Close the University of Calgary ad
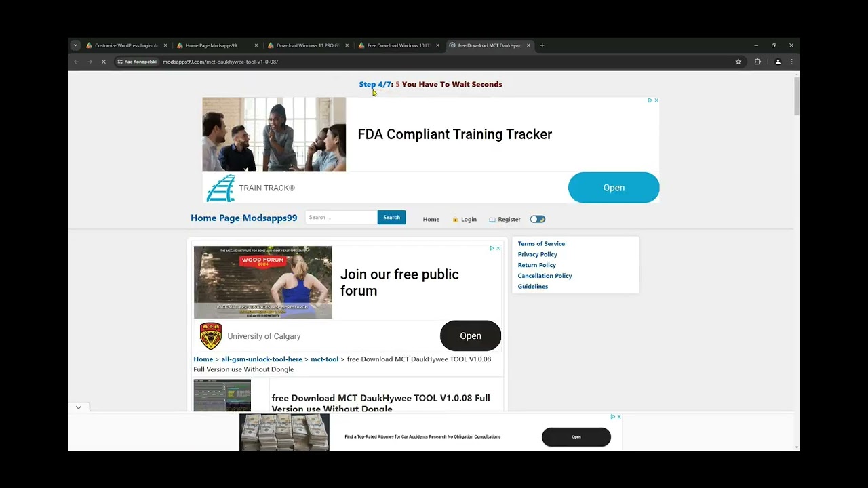The width and height of the screenshot is (868, 488). pyautogui.click(x=498, y=248)
